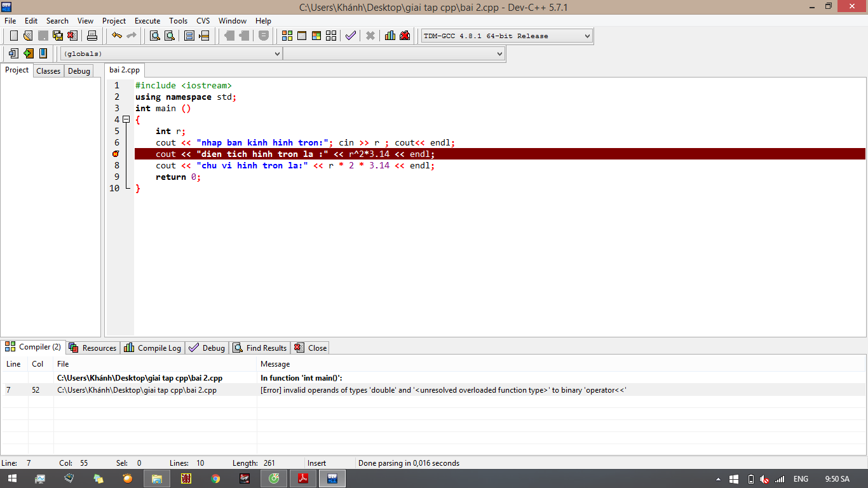Click the Compile & Run icon
The height and width of the screenshot is (488, 868).
(316, 36)
